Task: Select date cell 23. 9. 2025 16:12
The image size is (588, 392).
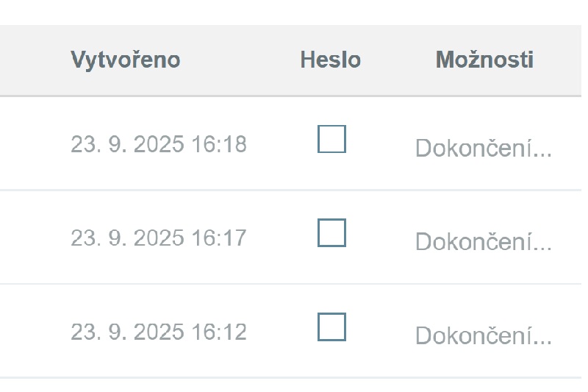Action: pos(159,332)
